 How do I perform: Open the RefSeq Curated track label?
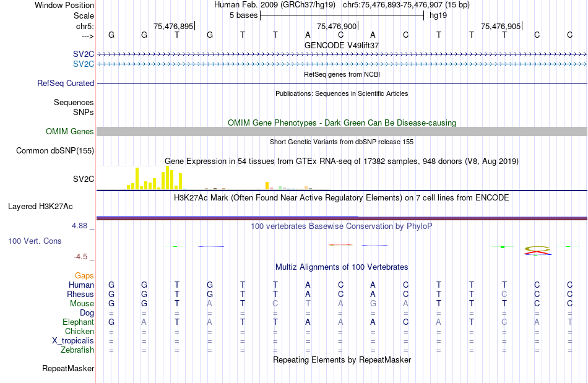(x=65, y=83)
